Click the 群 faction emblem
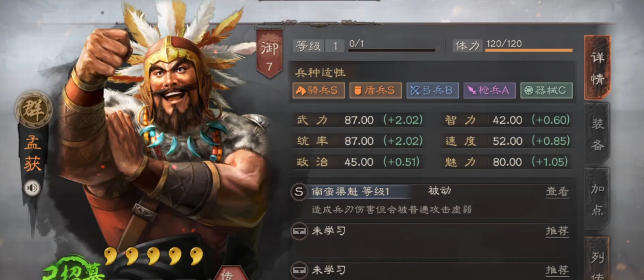644x280 pixels. pos(34,109)
